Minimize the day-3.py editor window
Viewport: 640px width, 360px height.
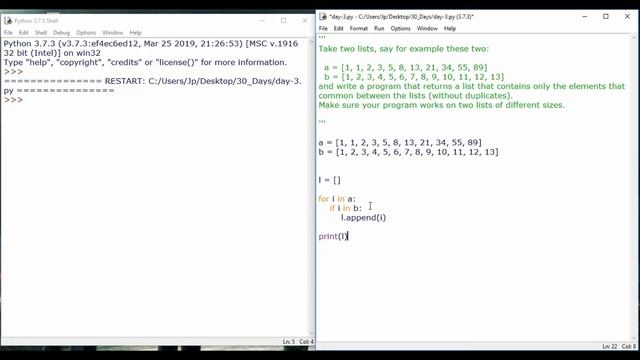coord(584,16)
